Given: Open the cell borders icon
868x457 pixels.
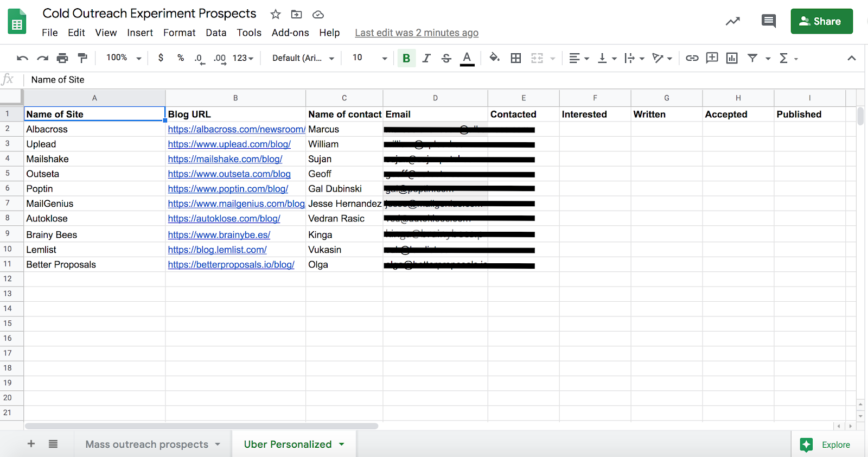Looking at the screenshot, I should click(516, 58).
